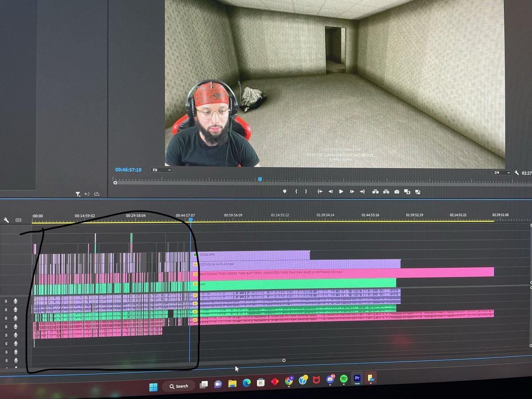
Task: Open Microsoft Edge from the taskbar
Action: coord(246,383)
